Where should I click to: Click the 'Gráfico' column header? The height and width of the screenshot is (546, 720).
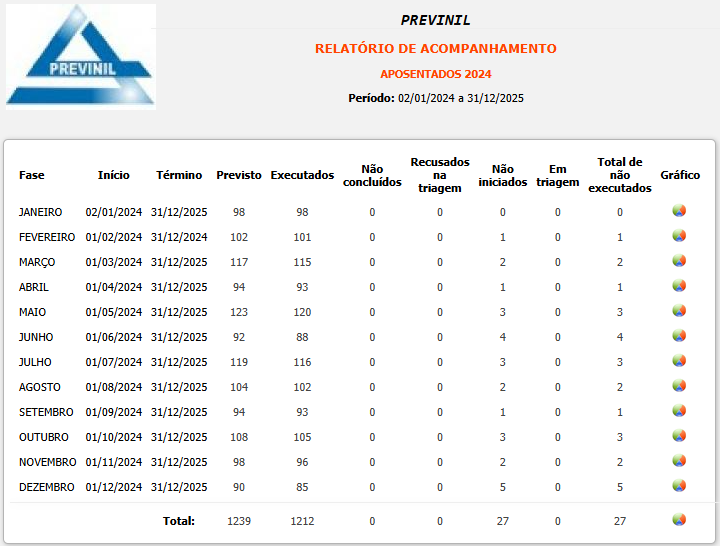click(680, 175)
